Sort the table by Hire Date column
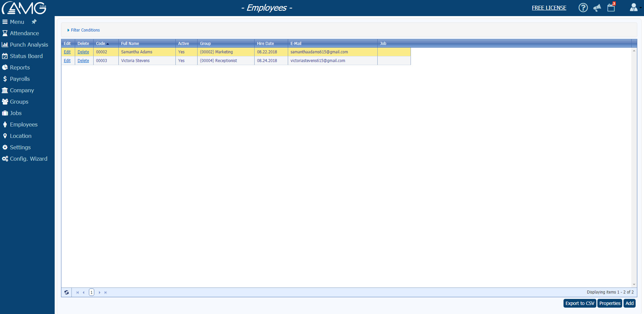 click(x=265, y=44)
